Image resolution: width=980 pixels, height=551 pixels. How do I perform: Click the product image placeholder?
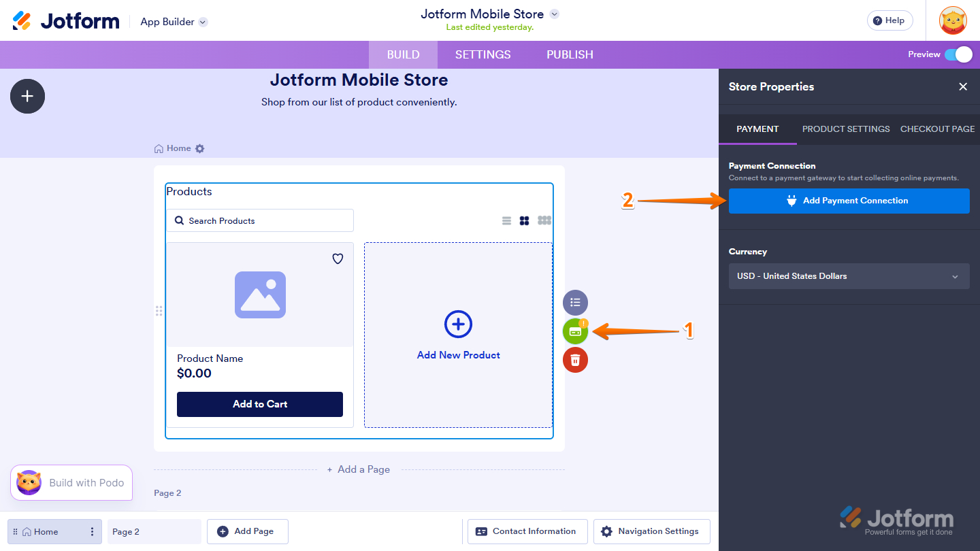tap(260, 295)
